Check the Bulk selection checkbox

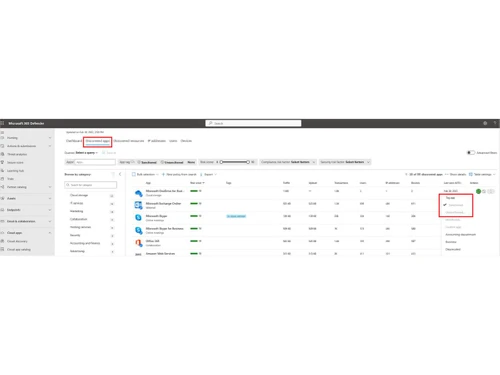click(134, 174)
